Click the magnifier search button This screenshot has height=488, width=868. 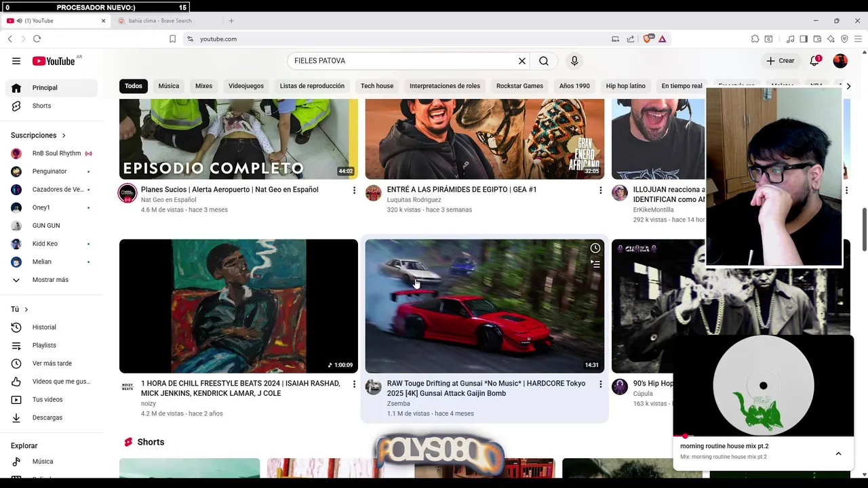click(544, 61)
